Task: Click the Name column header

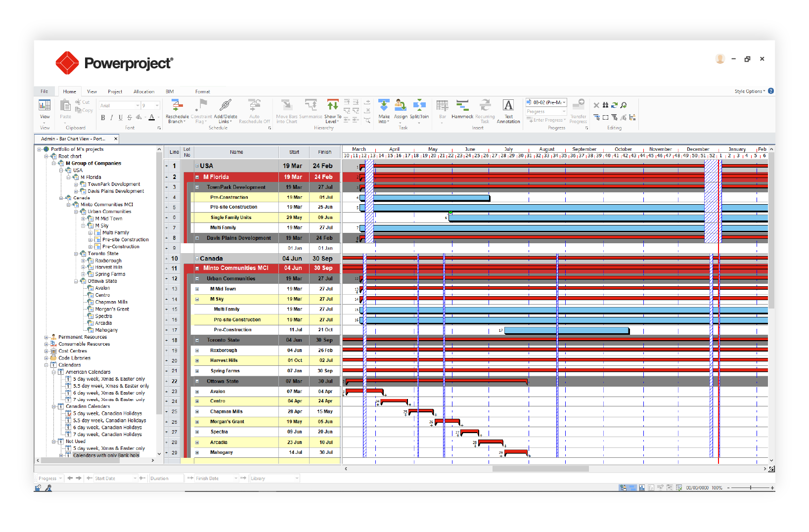Action: click(236, 152)
